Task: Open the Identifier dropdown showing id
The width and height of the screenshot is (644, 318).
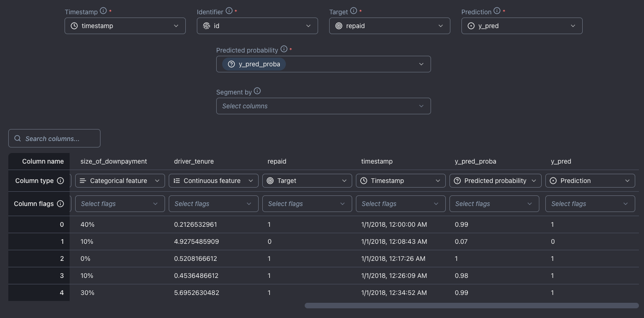Action: coord(257,26)
